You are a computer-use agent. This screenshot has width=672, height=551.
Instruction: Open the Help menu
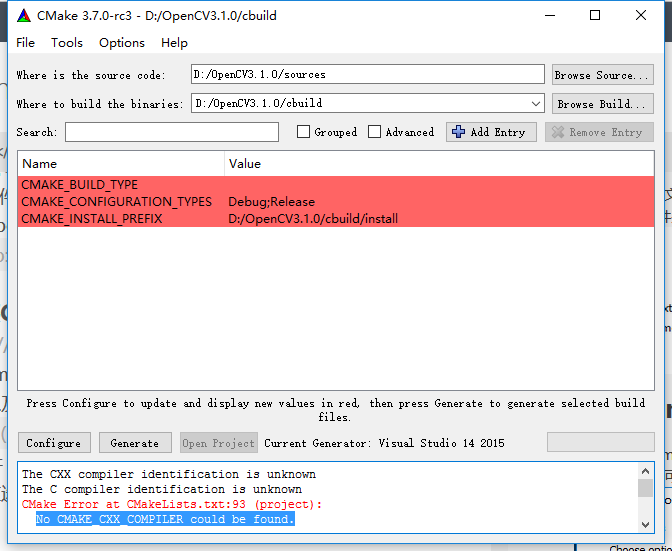click(x=174, y=43)
